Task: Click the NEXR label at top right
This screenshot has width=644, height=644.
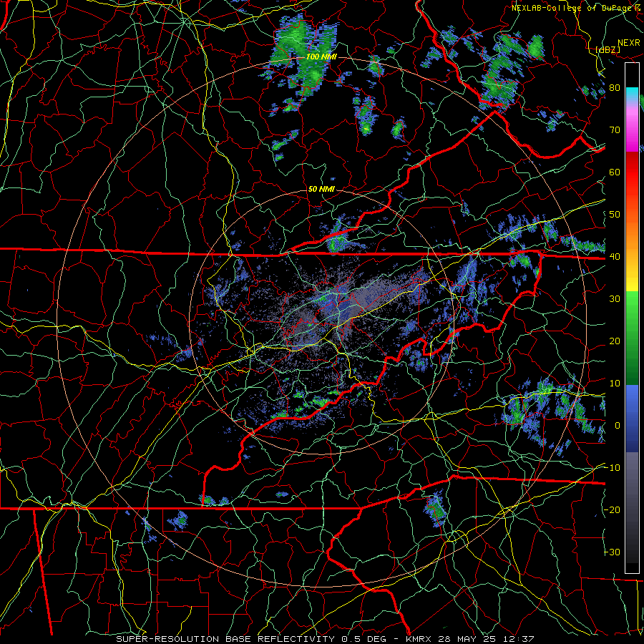Action: pyautogui.click(x=628, y=43)
